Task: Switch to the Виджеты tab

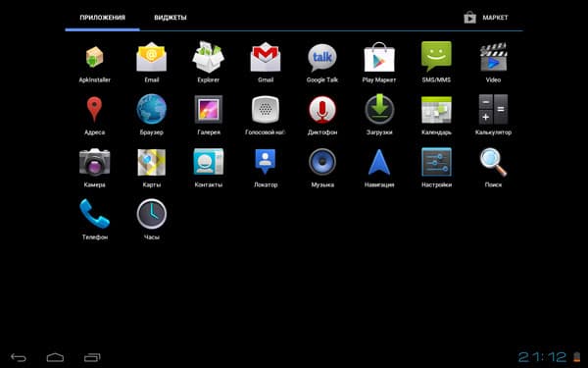Action: 171,18
